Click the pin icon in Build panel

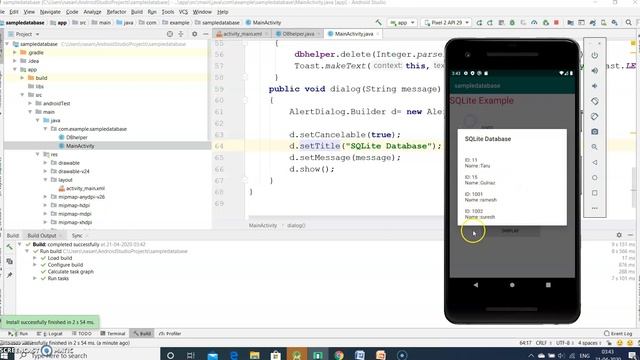(x=9, y=275)
